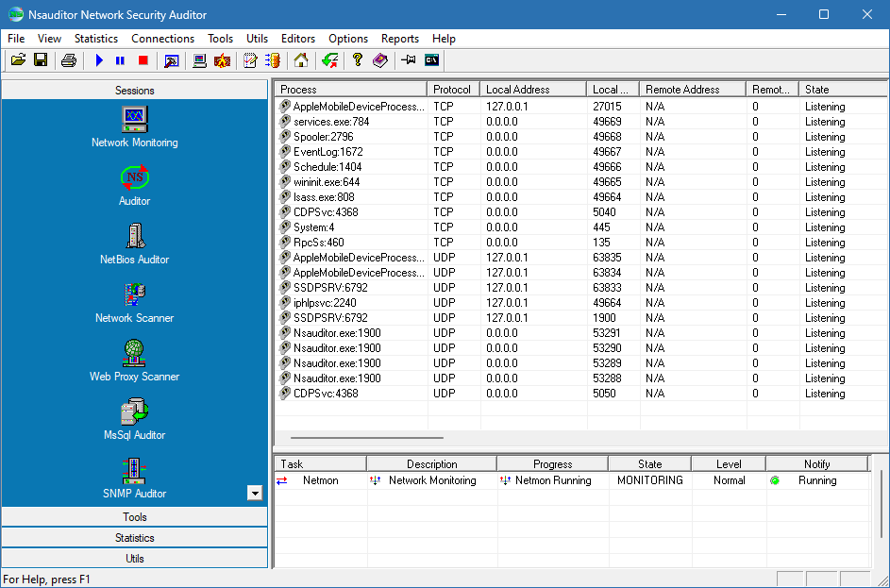Open the Auditor session icon
The image size is (890, 588).
coord(135,186)
